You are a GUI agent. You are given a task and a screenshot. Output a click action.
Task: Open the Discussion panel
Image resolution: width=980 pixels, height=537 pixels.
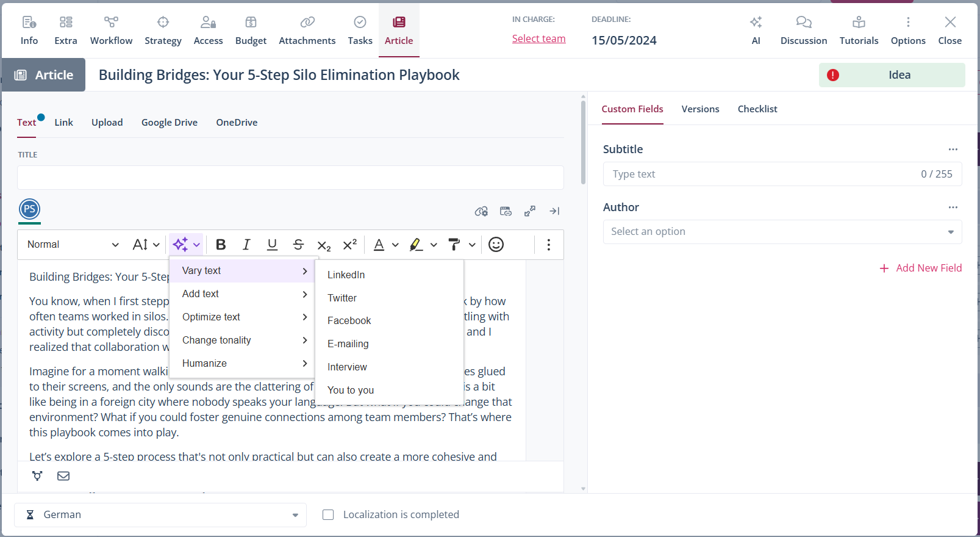803,30
